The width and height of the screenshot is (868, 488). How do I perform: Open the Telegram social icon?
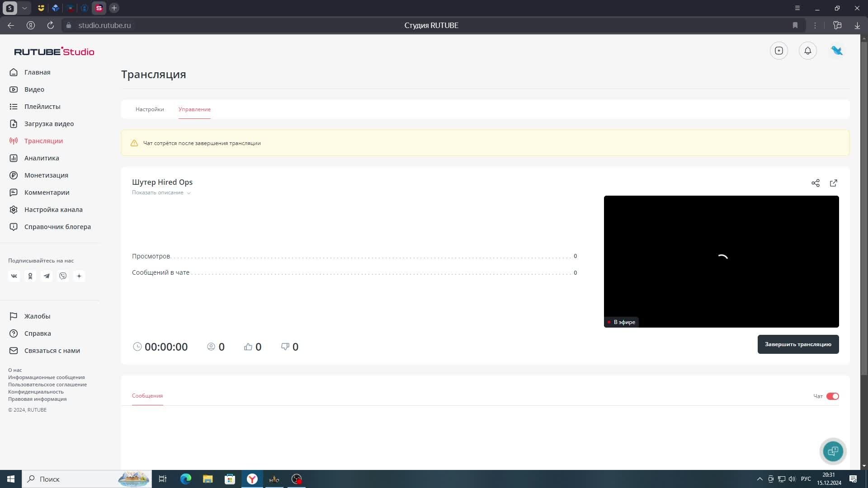(x=47, y=276)
